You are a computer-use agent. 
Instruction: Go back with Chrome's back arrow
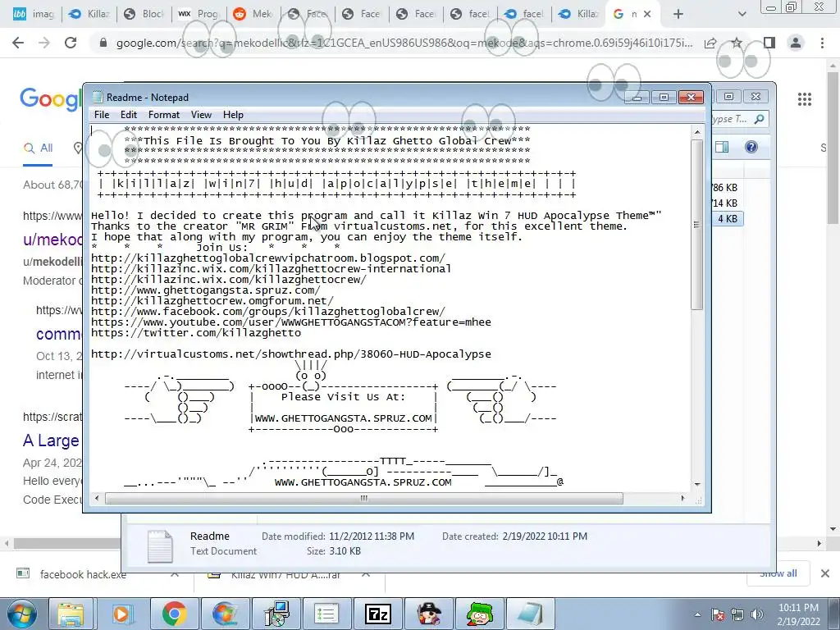tap(18, 43)
